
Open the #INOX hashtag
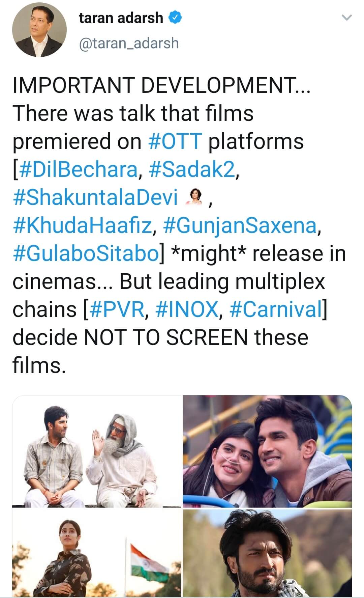coord(187,309)
